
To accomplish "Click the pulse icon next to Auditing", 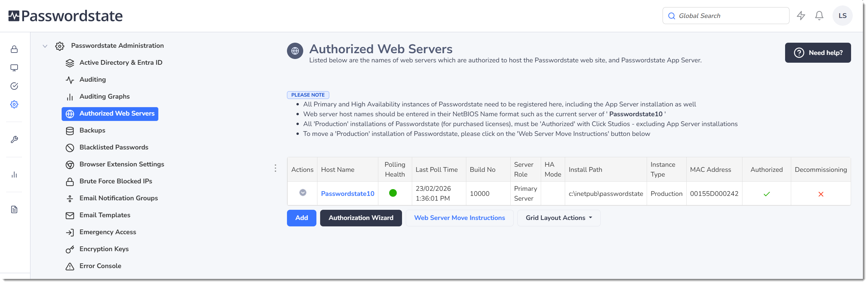I will [x=70, y=80].
